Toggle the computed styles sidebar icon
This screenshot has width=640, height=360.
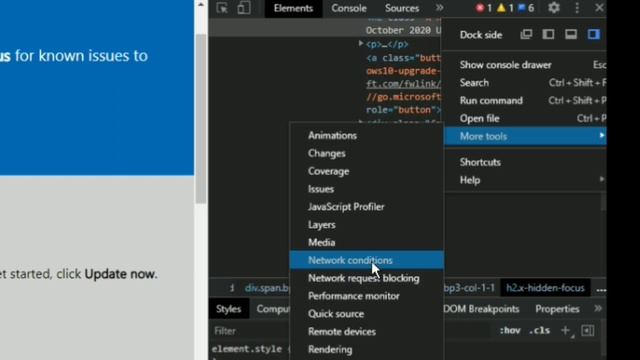point(588,331)
